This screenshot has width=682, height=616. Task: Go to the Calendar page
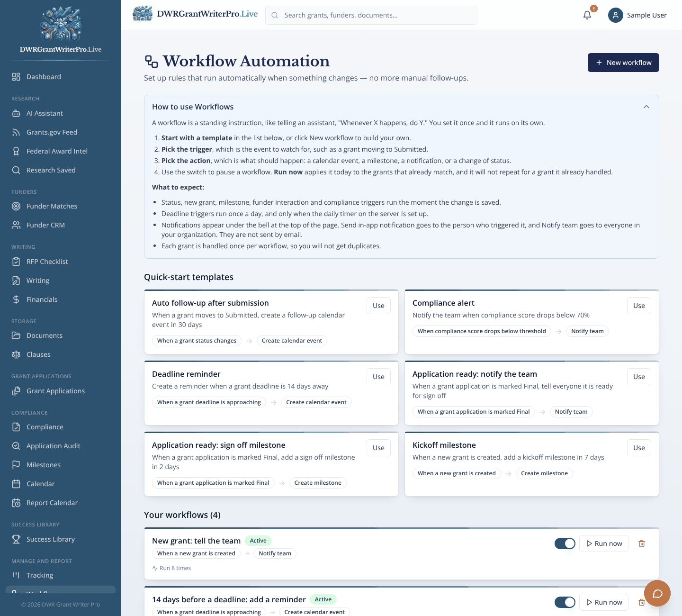click(61, 484)
